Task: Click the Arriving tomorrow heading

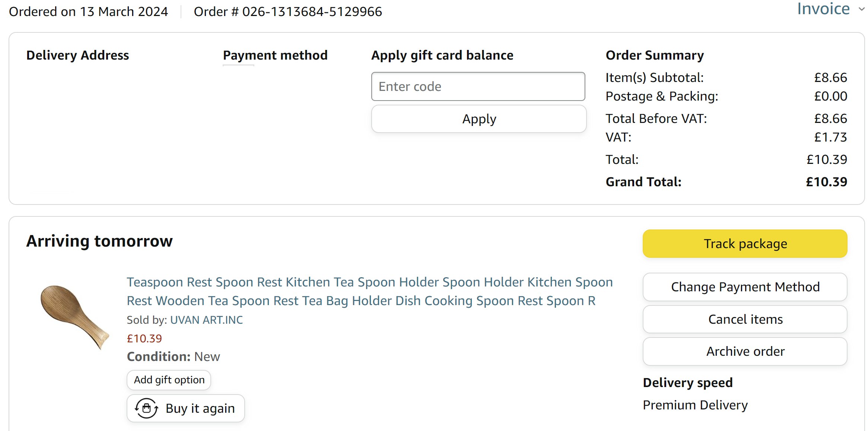Action: 99,241
